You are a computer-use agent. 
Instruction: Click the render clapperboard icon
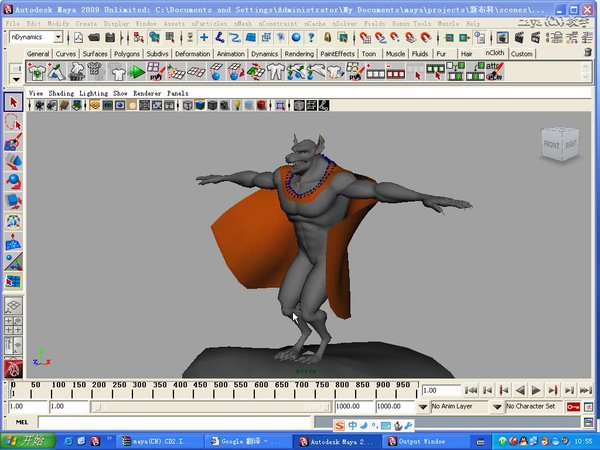(519, 38)
